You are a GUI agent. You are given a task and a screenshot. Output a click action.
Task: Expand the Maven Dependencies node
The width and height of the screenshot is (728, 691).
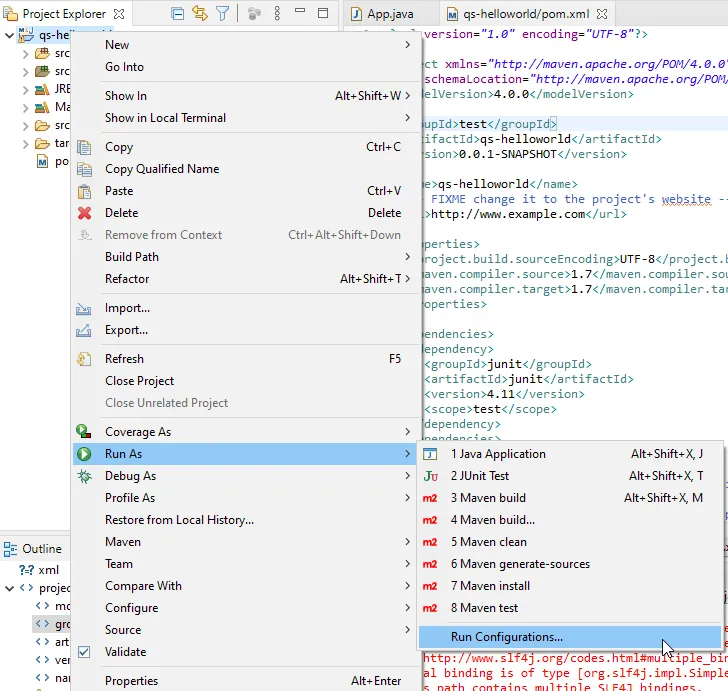click(x=26, y=108)
